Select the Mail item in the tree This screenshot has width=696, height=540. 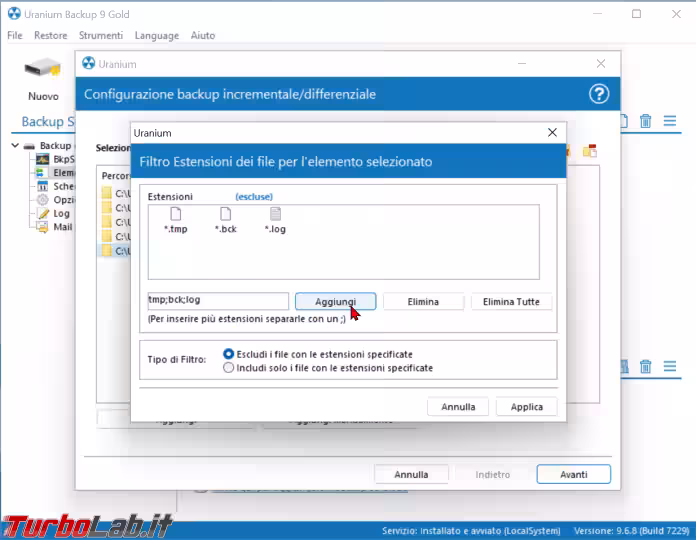(x=63, y=227)
